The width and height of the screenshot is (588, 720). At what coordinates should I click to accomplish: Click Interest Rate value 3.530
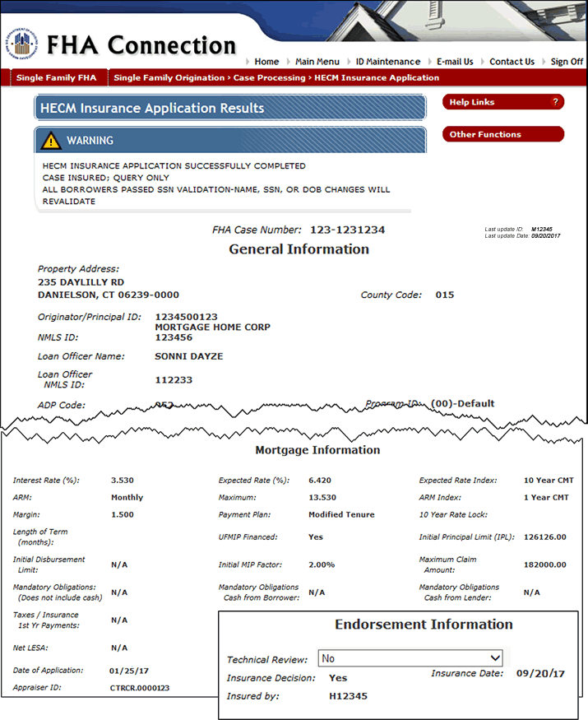123,481
